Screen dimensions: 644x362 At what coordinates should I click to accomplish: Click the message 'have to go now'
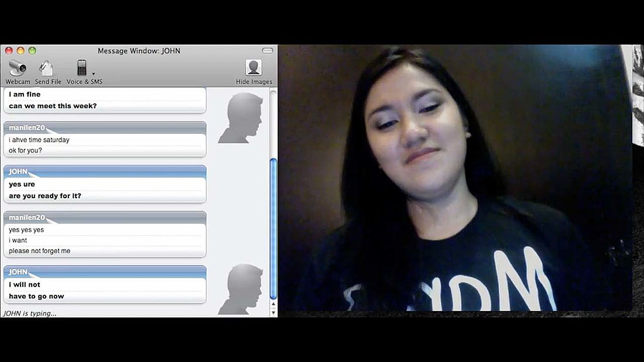point(36,297)
